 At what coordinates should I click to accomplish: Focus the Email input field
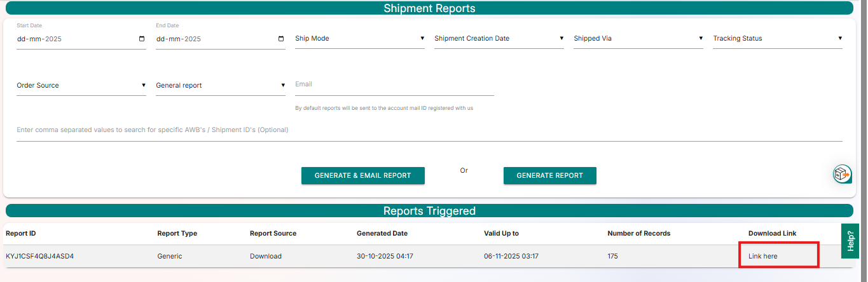pyautogui.click(x=394, y=84)
